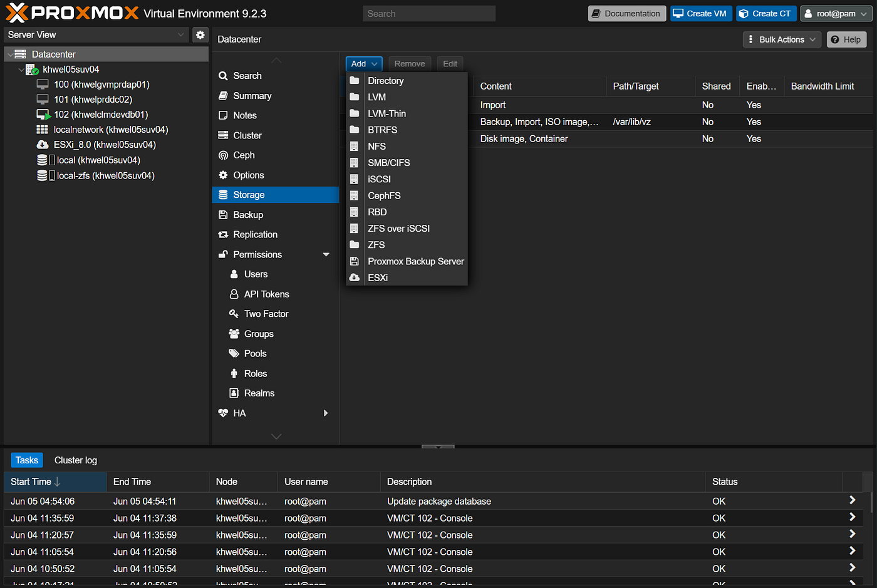Open the Server View dropdown

(x=180, y=35)
